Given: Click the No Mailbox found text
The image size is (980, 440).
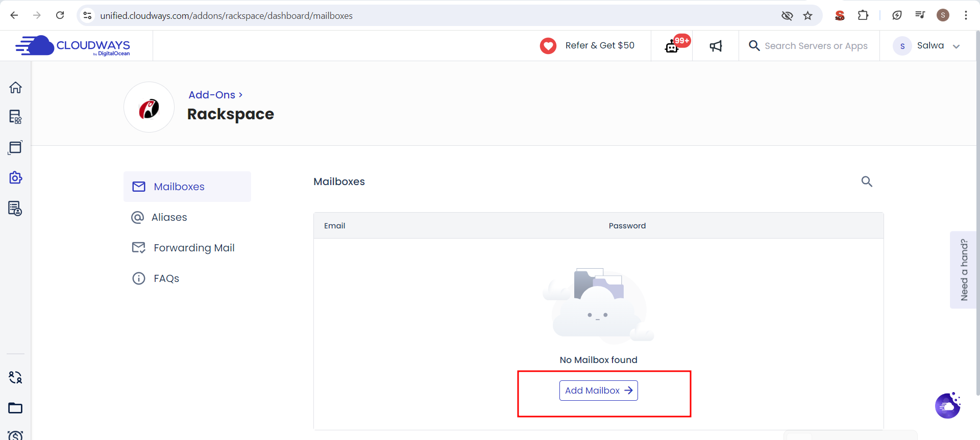Looking at the screenshot, I should [599, 360].
